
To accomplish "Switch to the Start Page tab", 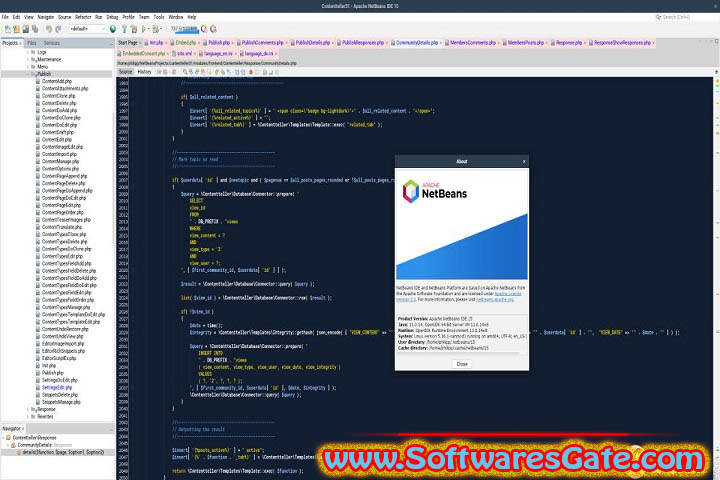I will click(x=128, y=43).
